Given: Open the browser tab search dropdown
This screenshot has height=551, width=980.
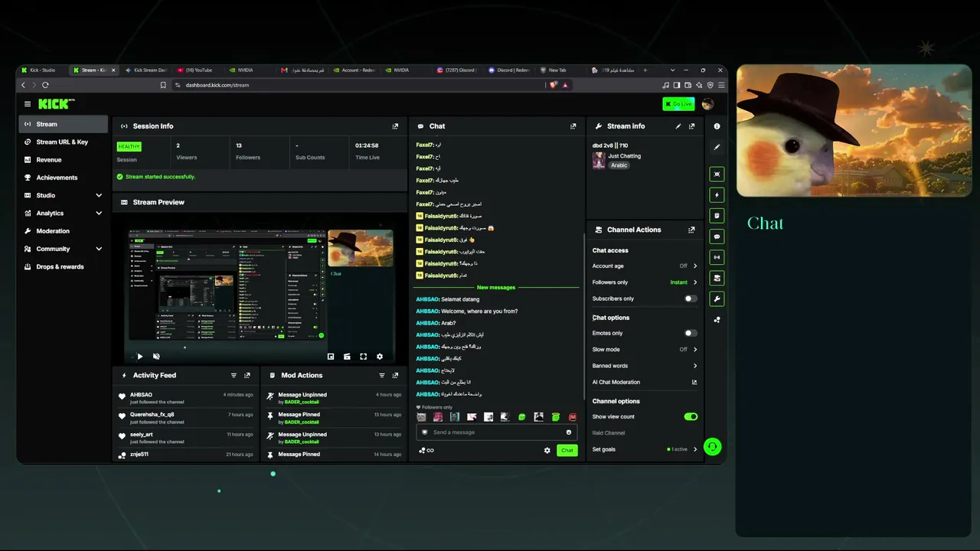Looking at the screenshot, I should tap(673, 70).
